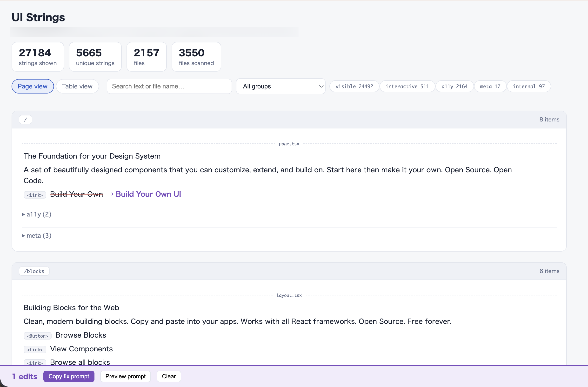Click the <Link> tag beside View Components

click(x=35, y=350)
